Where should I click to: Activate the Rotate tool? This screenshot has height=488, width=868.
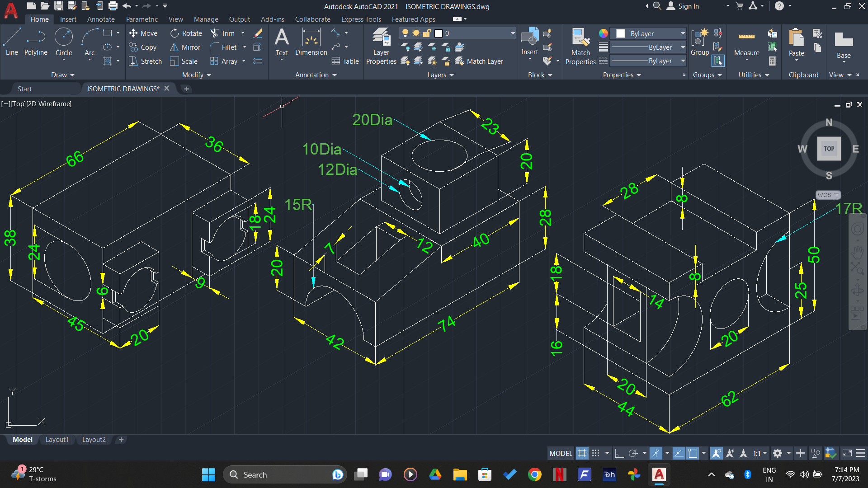186,33
